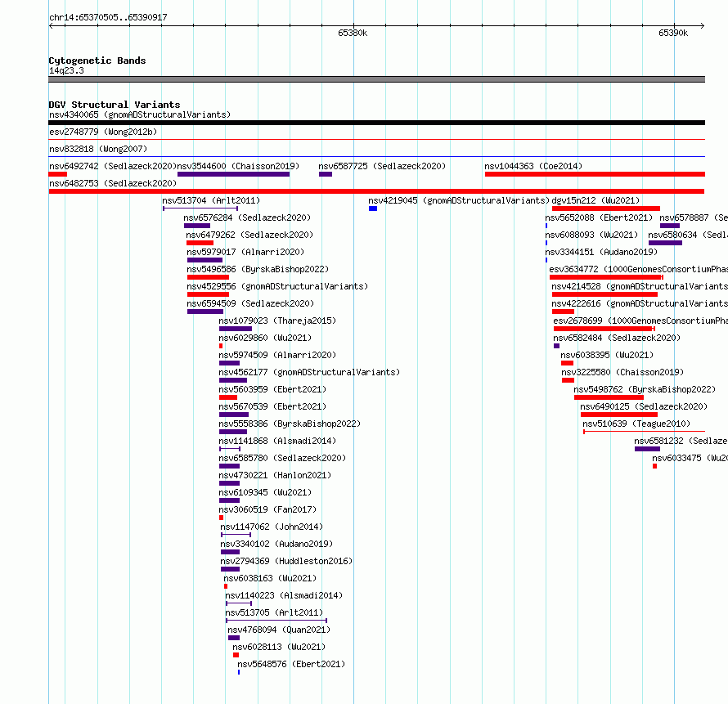The width and height of the screenshot is (728, 704).
Task: Open nsv5648576 (Ebert2021) variant
Action: (x=291, y=664)
